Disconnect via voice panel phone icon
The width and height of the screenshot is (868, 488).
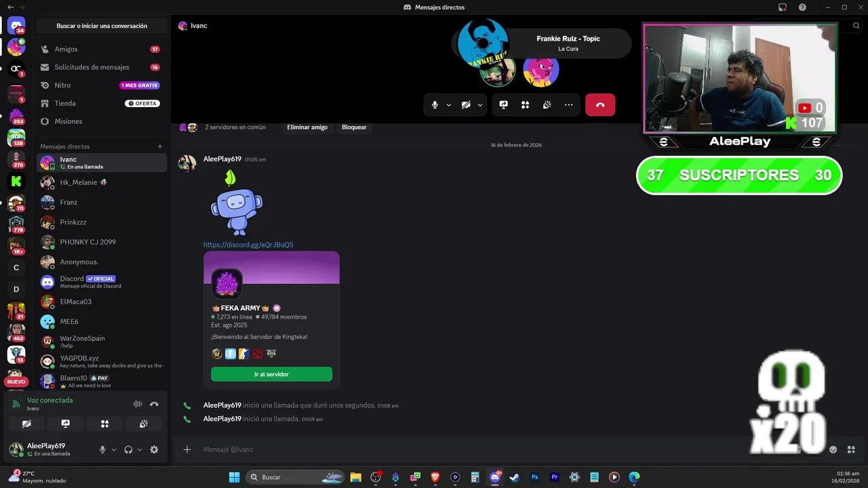tap(154, 404)
